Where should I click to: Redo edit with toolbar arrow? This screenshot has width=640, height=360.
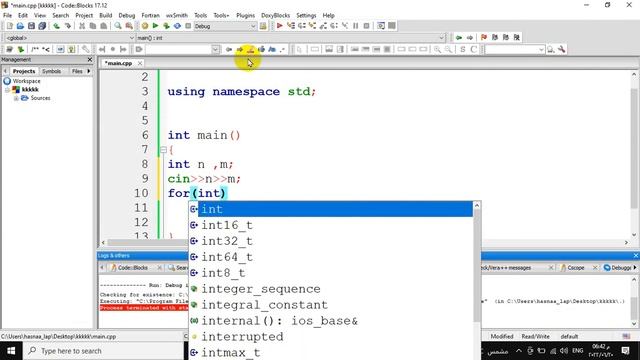click(67, 26)
